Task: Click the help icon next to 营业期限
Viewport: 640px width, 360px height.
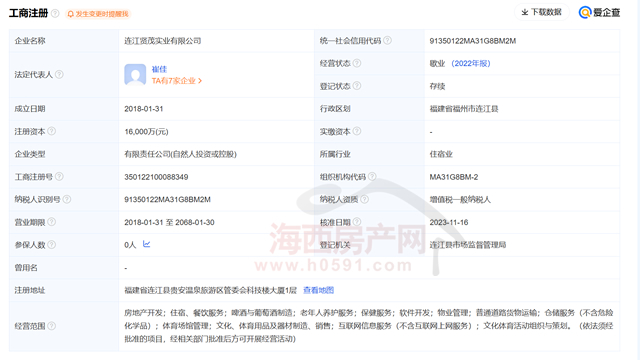Action: coord(51,222)
